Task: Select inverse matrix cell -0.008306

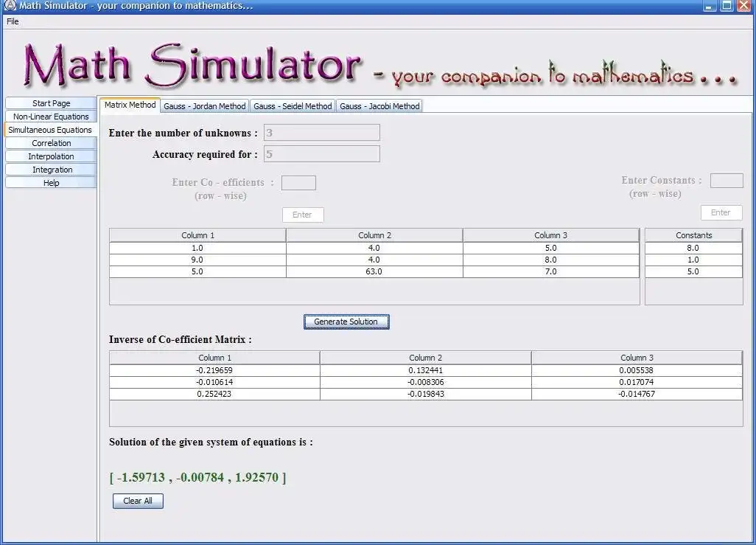Action: coord(425,382)
